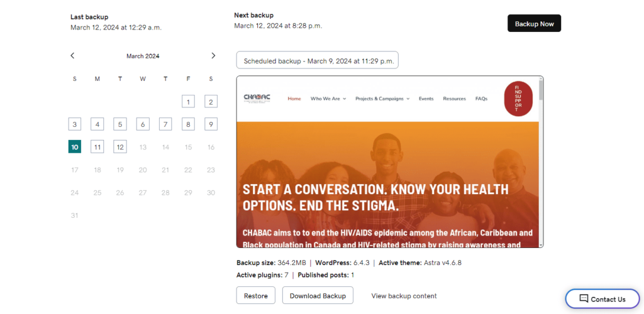Download Backup file
Image resolution: width=644 pixels, height=314 pixels.
pyautogui.click(x=318, y=296)
